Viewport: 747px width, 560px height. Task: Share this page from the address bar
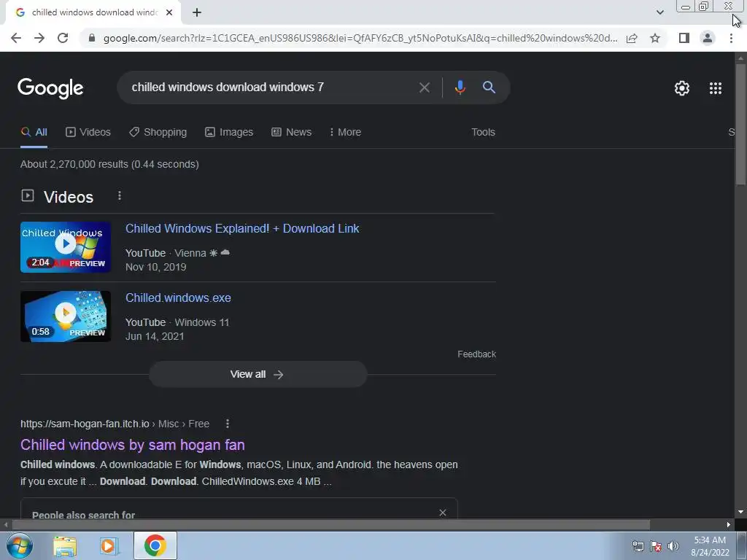pyautogui.click(x=632, y=38)
